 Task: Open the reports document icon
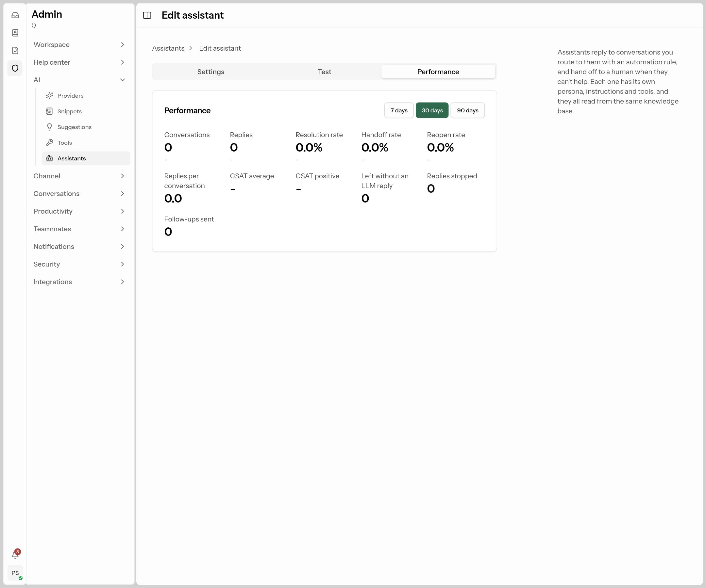(15, 50)
